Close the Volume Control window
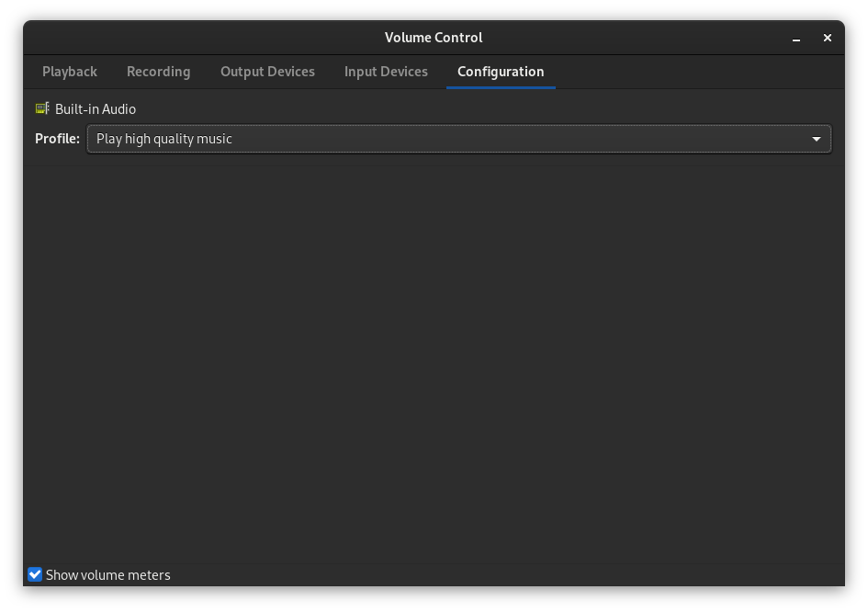Screen dimensions: 868x612 pyautogui.click(x=827, y=38)
